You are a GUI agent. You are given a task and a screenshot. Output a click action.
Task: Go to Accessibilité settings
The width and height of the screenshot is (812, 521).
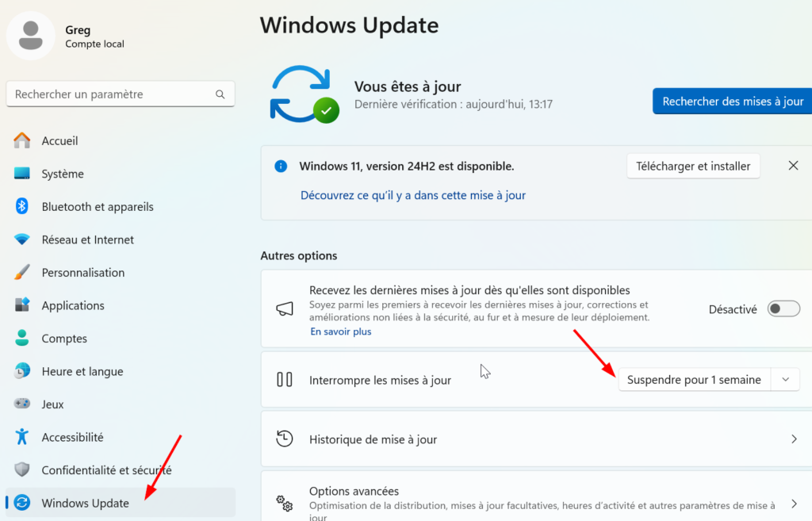point(121,437)
